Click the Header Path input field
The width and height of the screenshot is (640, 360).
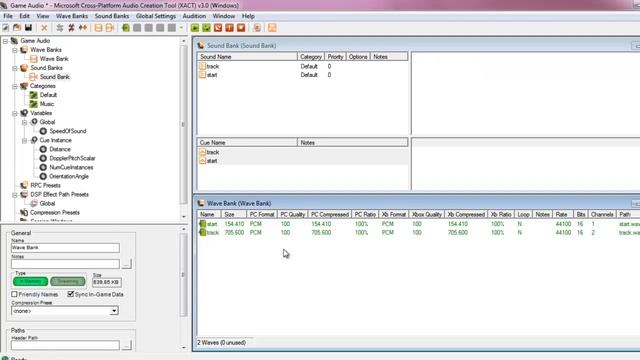[x=65, y=345]
